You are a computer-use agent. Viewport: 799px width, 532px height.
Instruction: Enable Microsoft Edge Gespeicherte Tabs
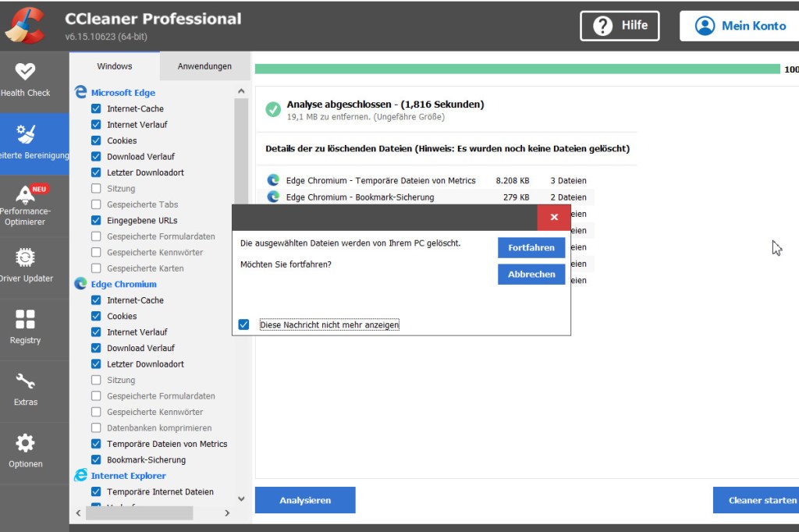96,204
